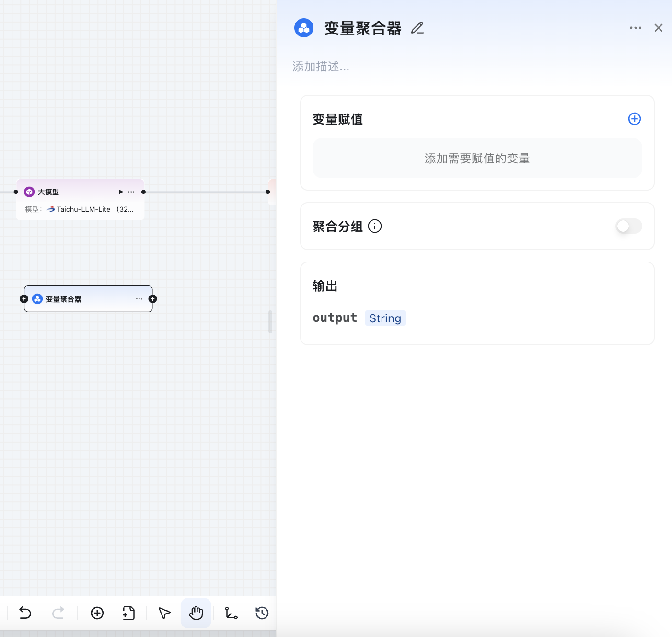This screenshot has width=672, height=637.
Task: Select the String type tag next to output
Action: click(x=385, y=318)
